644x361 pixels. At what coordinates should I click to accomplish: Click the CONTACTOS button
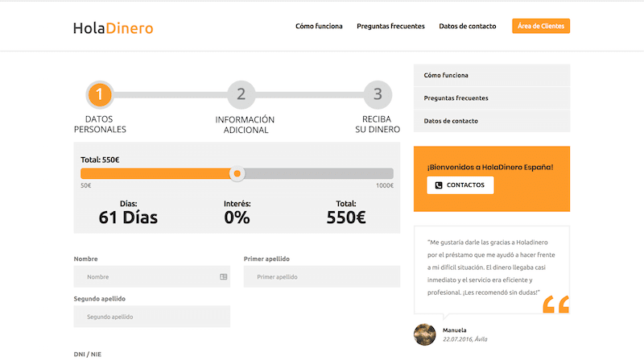coord(460,185)
